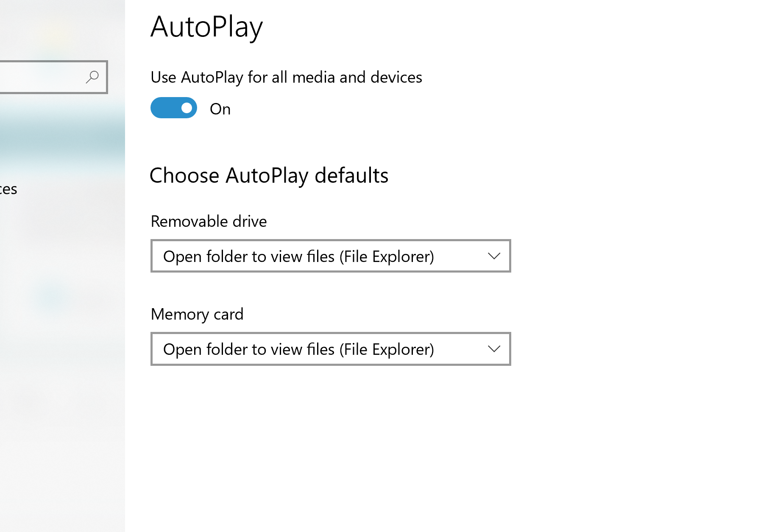Click the chevron in Removable drive combo box

[x=494, y=256]
